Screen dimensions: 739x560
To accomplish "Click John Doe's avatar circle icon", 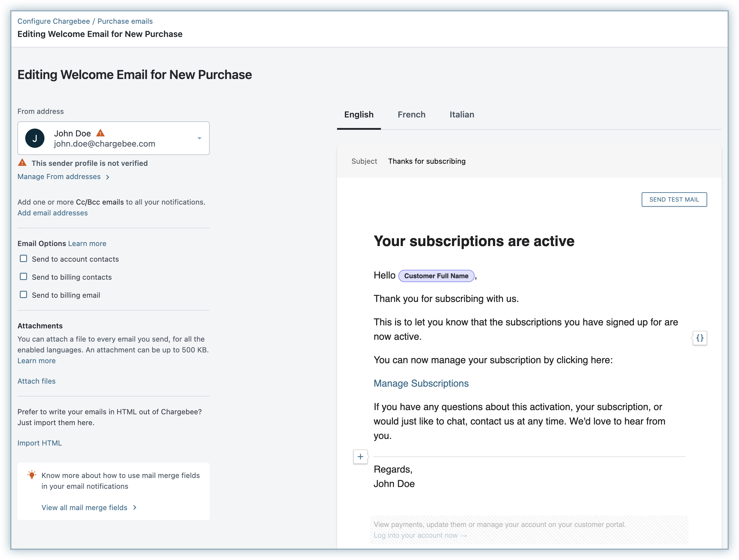I will point(35,138).
